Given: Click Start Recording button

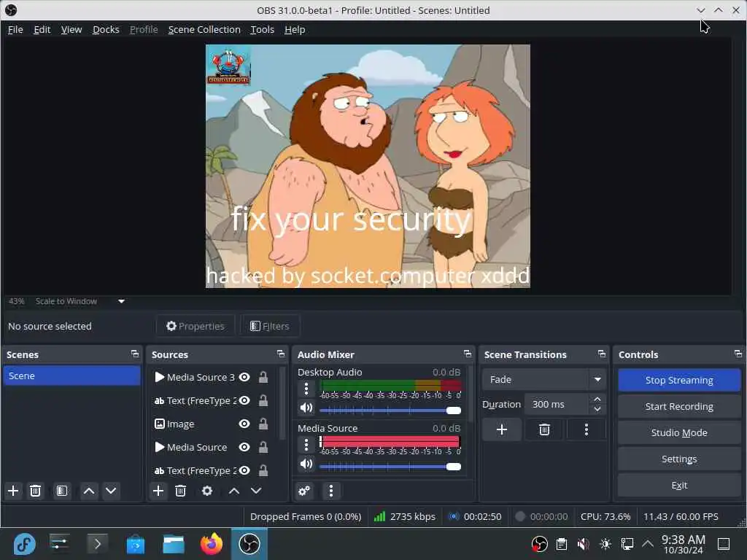Looking at the screenshot, I should point(679,406).
